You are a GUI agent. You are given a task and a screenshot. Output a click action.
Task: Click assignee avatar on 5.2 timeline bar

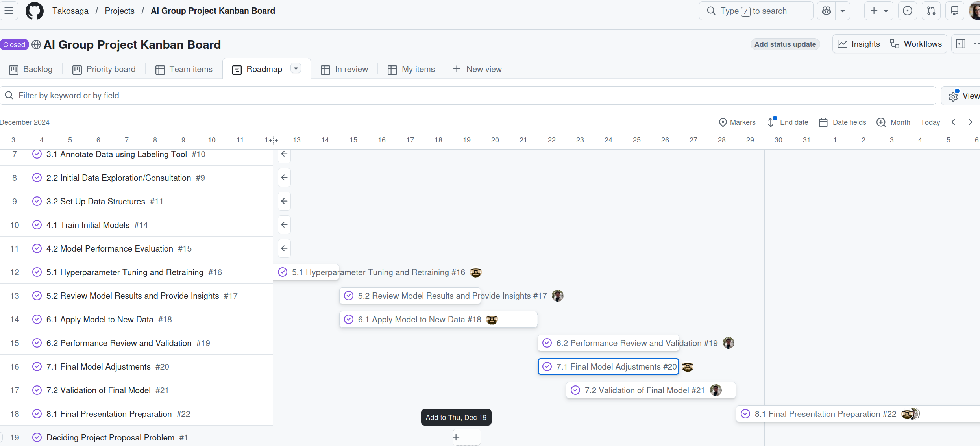tap(558, 296)
